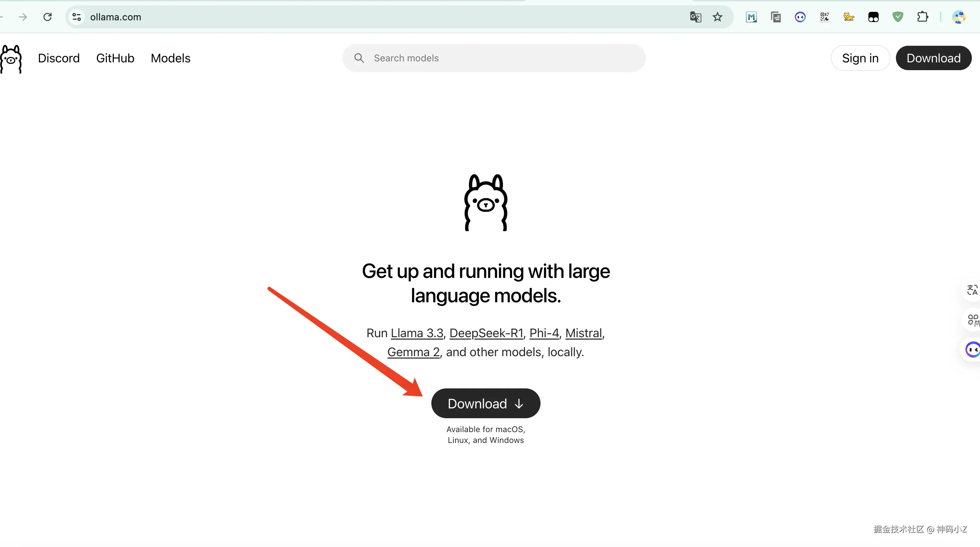Click the site information icon beside URL
Viewport: 980px width, 547px height.
[x=77, y=17]
